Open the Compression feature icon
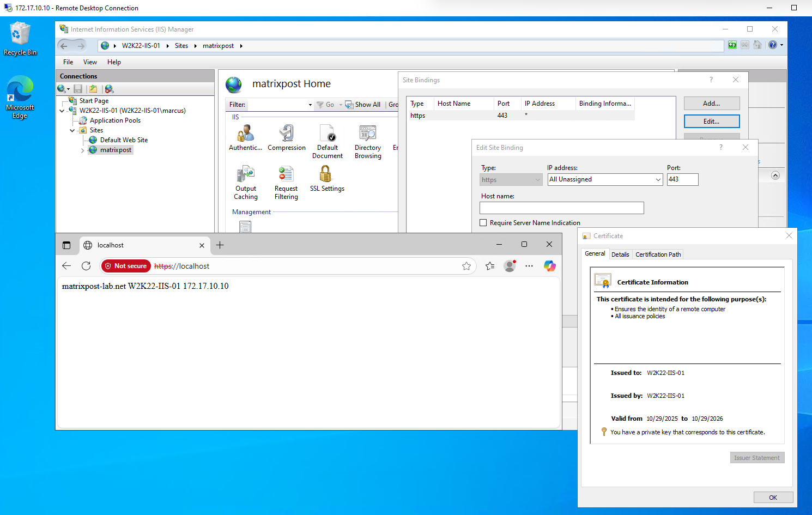812x515 pixels. click(x=287, y=134)
